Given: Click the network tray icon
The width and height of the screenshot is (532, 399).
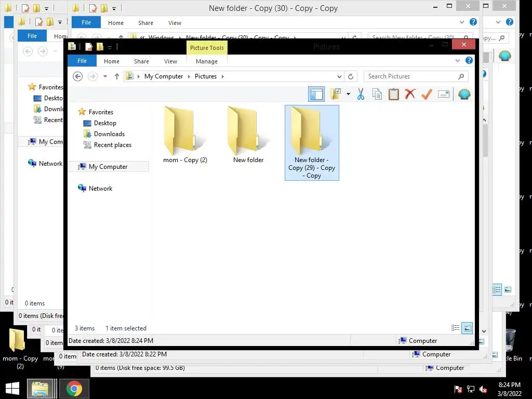Looking at the screenshot, I should 471,389.
